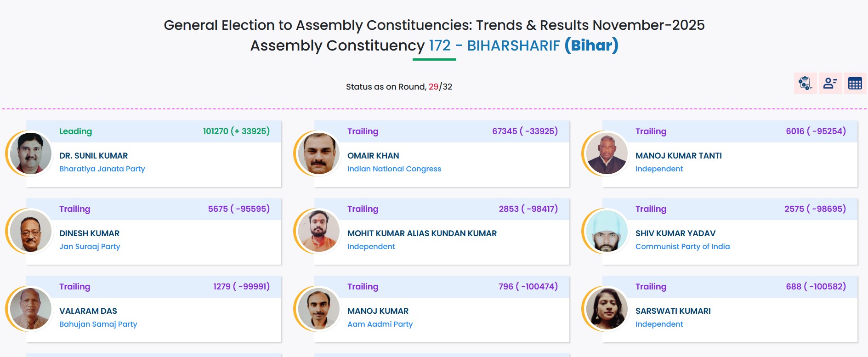Click Dinesh Kumar's candidate photo
Viewport: 868px width, 357px height.
tap(30, 231)
